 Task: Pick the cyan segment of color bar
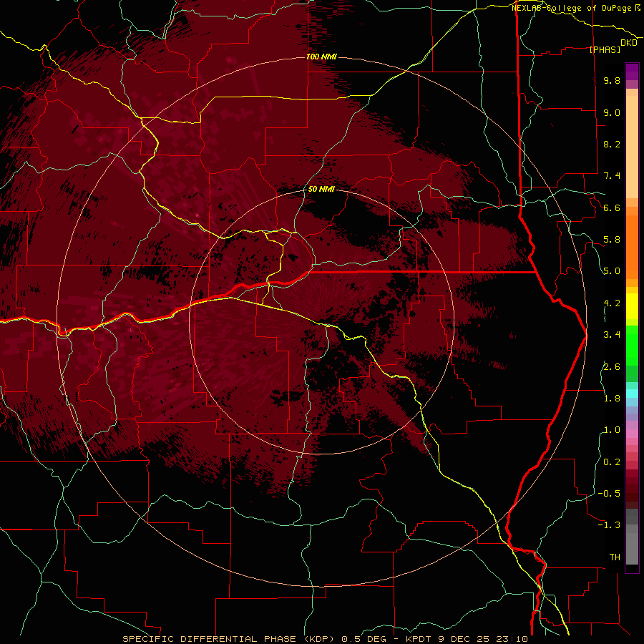click(x=632, y=394)
